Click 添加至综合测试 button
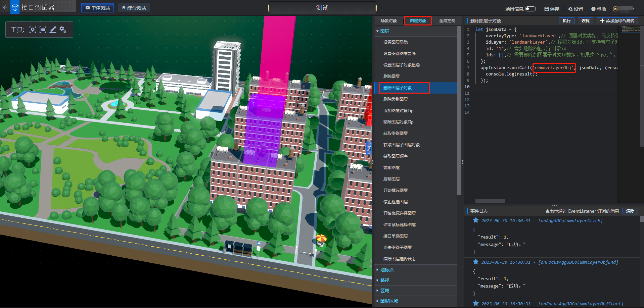 coord(617,21)
